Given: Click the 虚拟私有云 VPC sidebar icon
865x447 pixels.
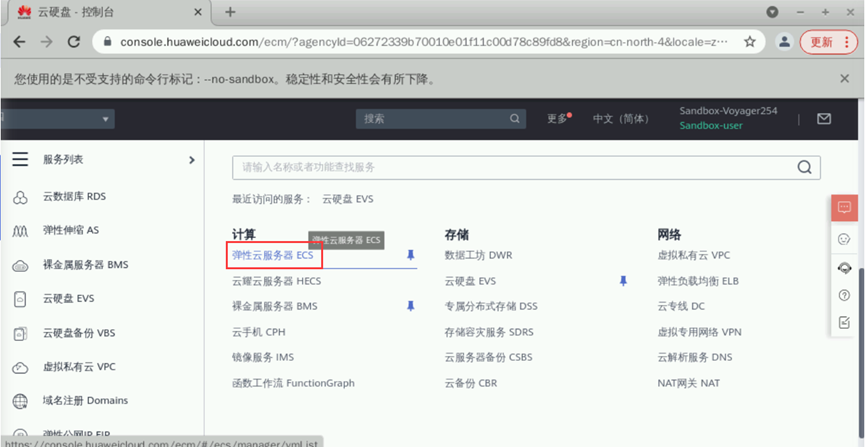Looking at the screenshot, I should [20, 367].
